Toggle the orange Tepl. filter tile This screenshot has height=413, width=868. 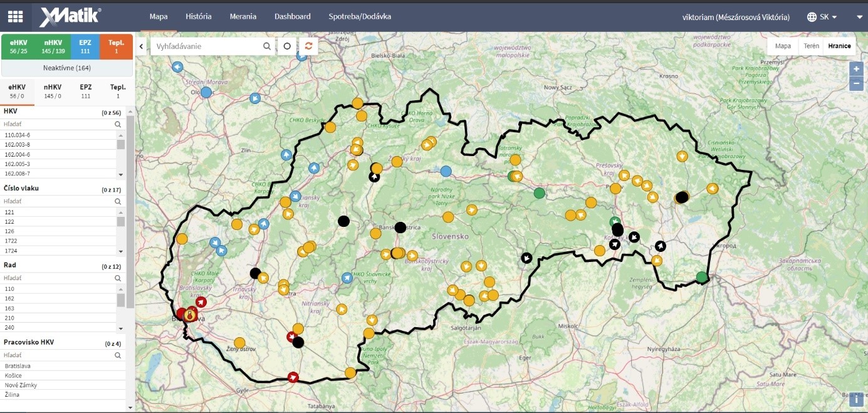117,46
